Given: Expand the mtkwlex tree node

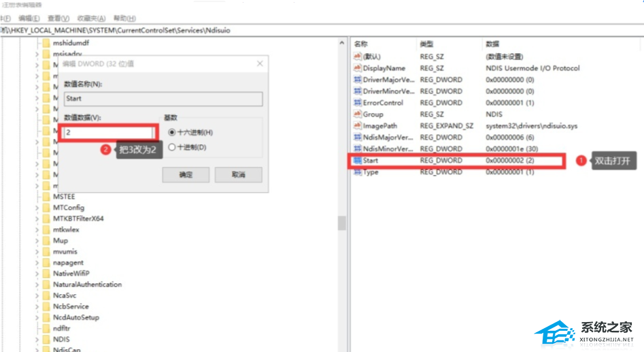Looking at the screenshot, I should click(x=37, y=230).
